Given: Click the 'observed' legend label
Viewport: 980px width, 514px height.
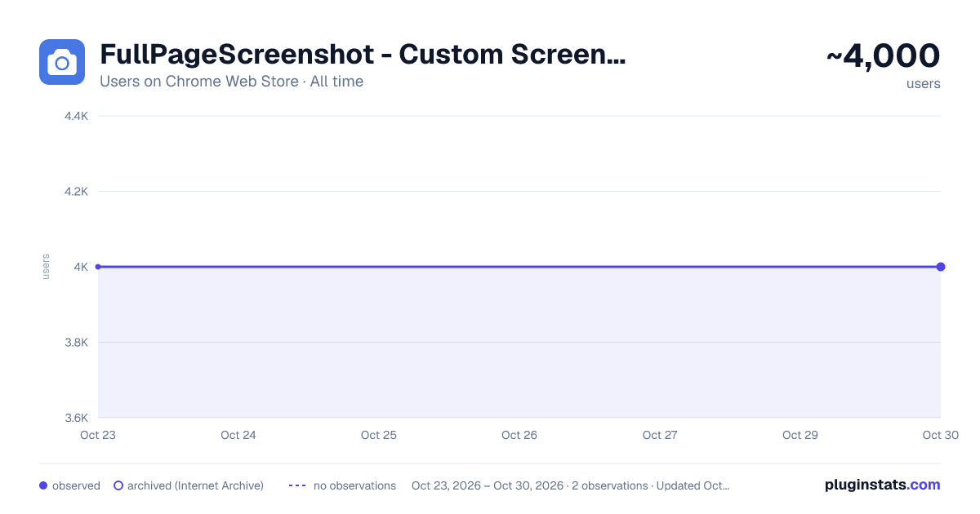Looking at the screenshot, I should click(76, 485).
